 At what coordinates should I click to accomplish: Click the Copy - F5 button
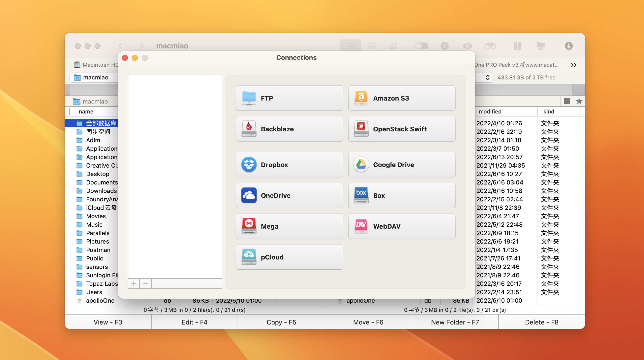pyautogui.click(x=281, y=322)
